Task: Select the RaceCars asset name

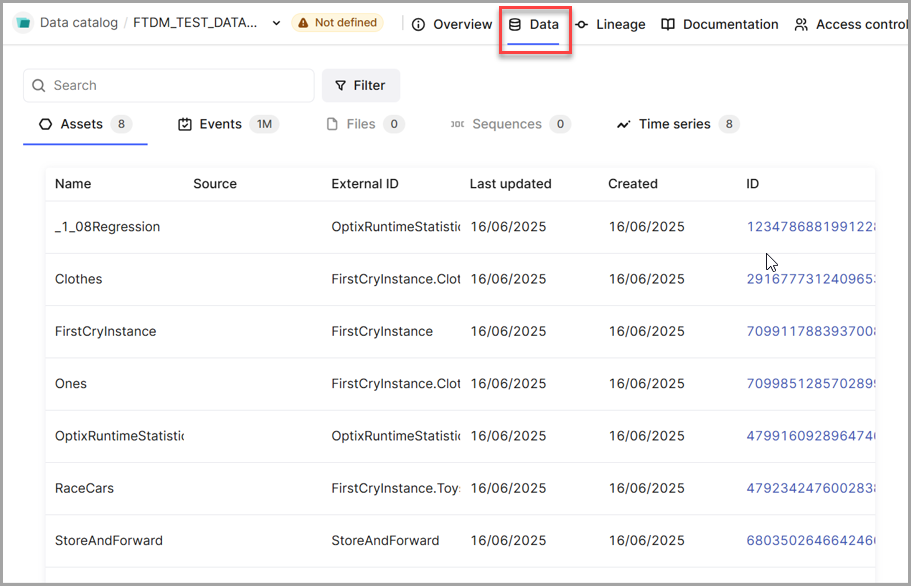Action: 84,488
